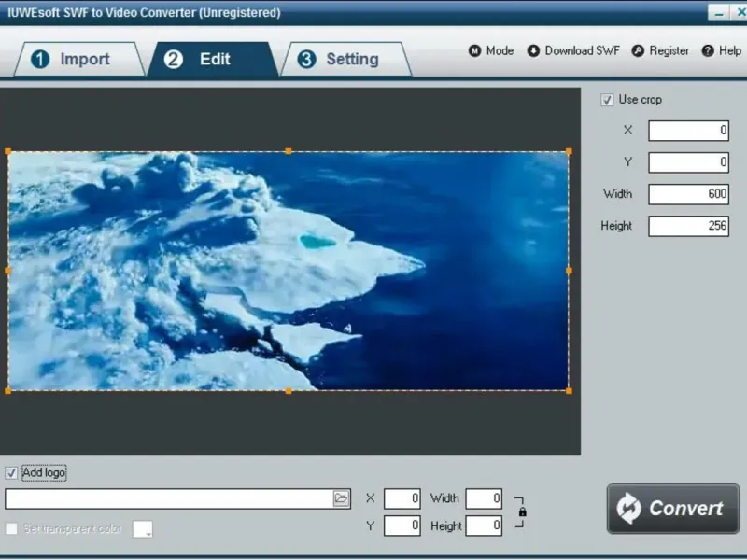The width and height of the screenshot is (747, 560).
Task: Start conversion with the Convert button
Action: click(x=673, y=509)
